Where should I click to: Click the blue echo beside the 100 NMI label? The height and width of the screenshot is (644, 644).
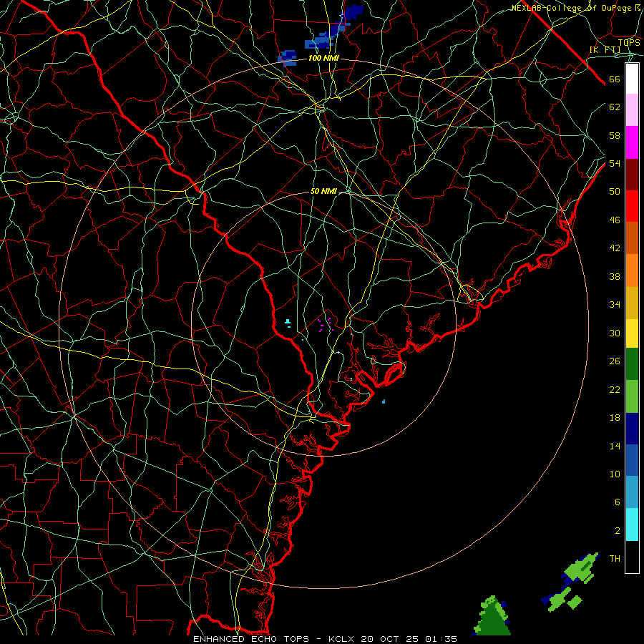coord(287,58)
